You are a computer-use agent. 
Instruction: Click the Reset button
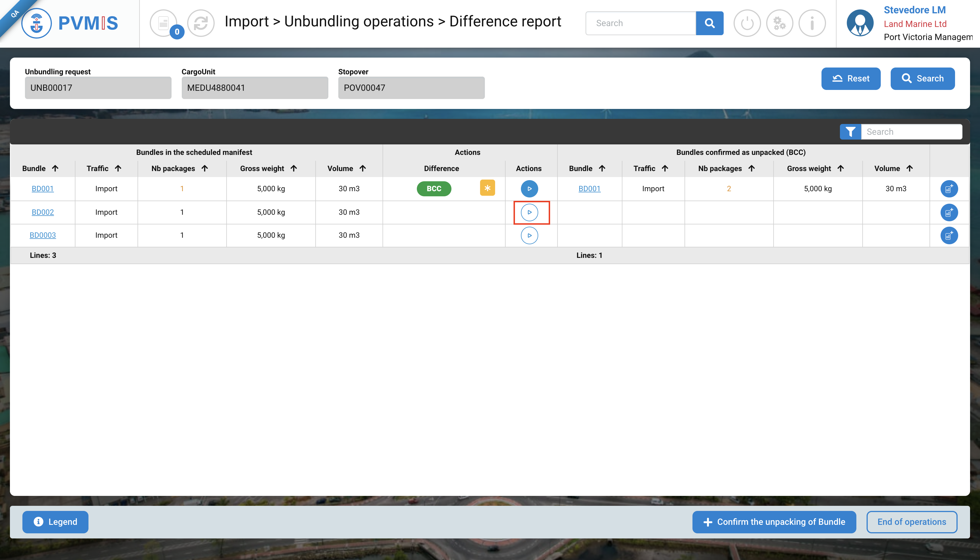tap(850, 79)
